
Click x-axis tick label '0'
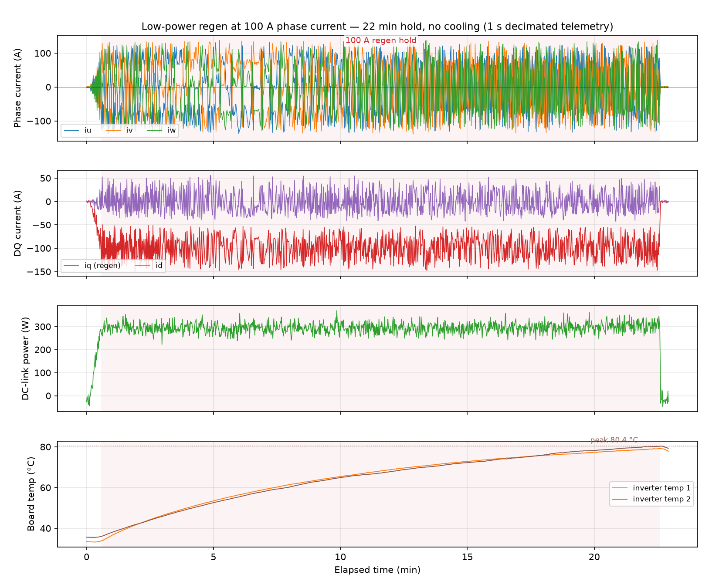86,557
